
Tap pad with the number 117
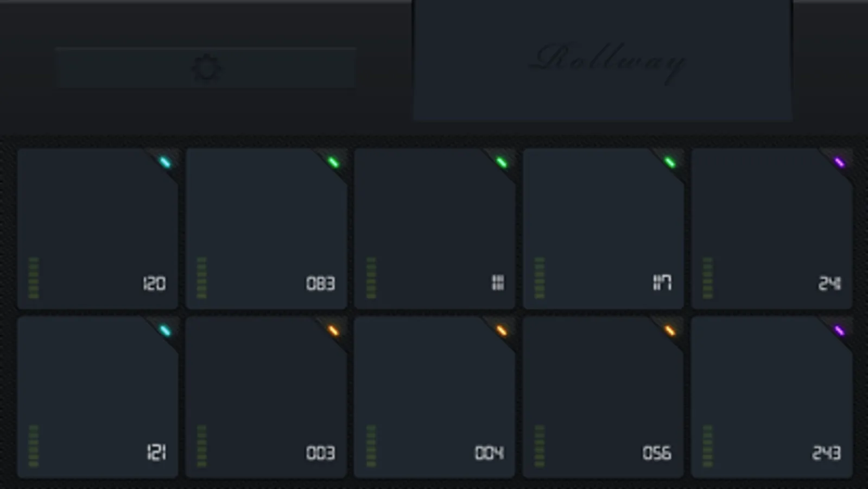(x=603, y=229)
